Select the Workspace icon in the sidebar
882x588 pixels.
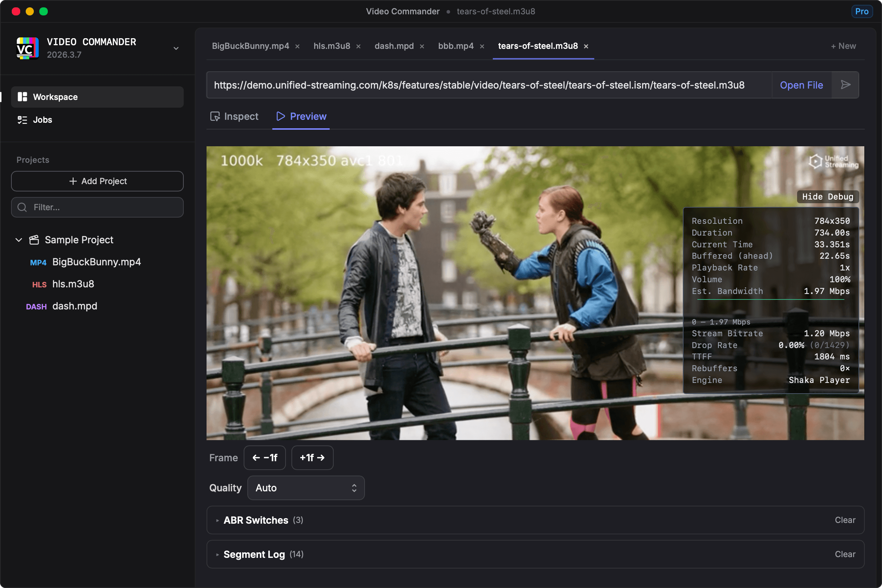click(x=22, y=97)
